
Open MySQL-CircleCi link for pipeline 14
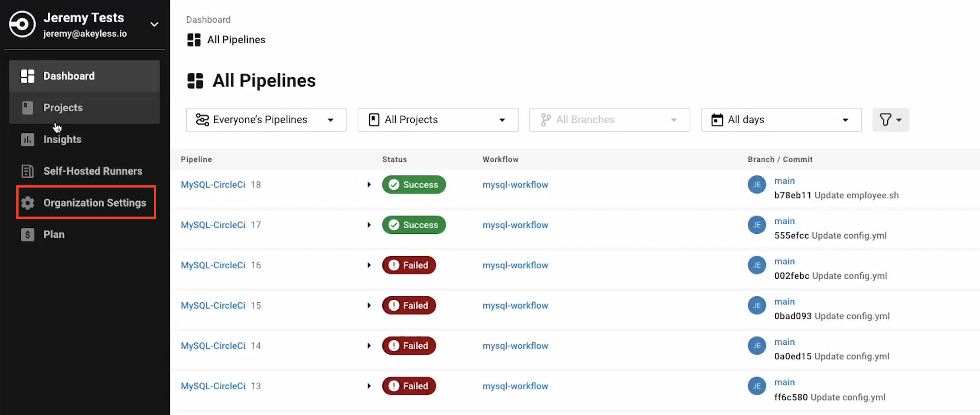(213, 346)
